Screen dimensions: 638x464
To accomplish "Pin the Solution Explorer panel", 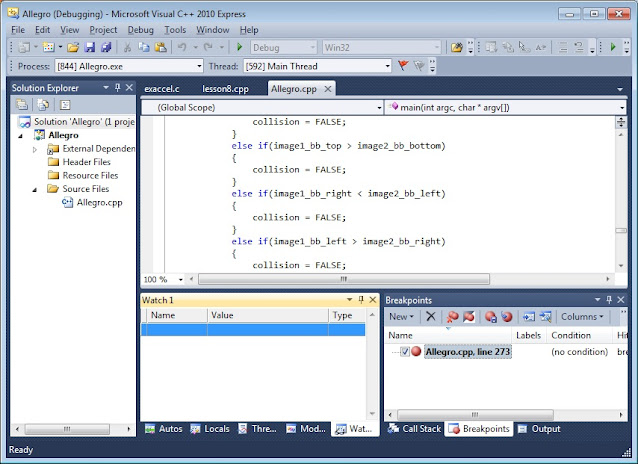I will point(118,88).
